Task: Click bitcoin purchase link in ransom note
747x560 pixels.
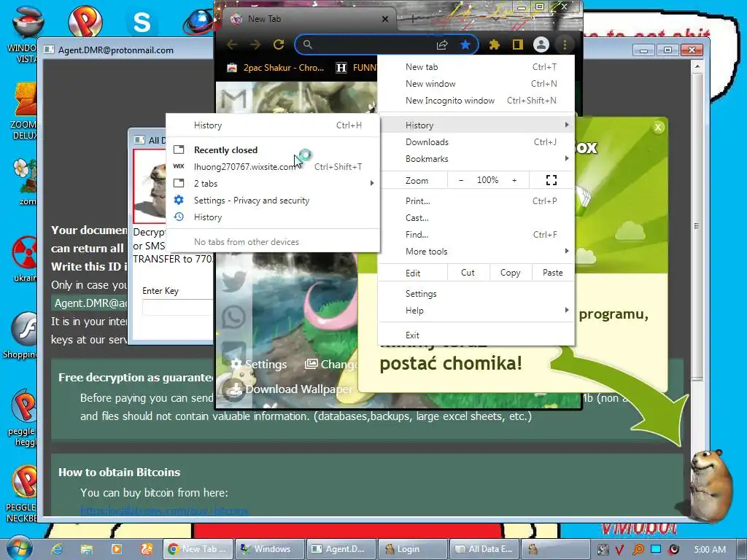Action: pos(164,511)
